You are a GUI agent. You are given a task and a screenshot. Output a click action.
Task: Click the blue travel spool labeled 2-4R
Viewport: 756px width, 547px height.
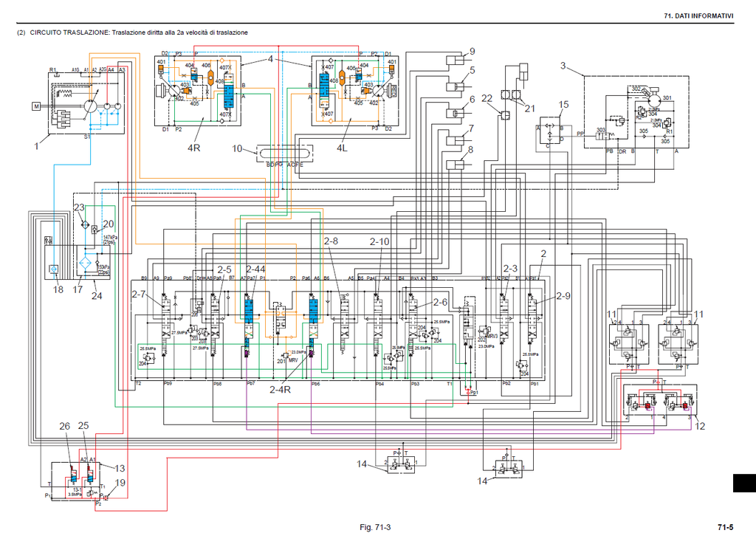click(313, 311)
